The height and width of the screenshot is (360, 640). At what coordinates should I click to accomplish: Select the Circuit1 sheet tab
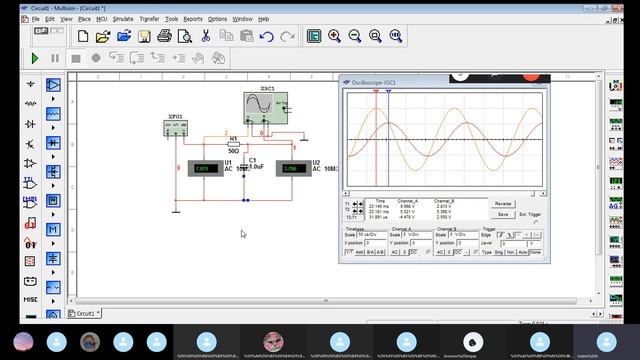coord(84,313)
